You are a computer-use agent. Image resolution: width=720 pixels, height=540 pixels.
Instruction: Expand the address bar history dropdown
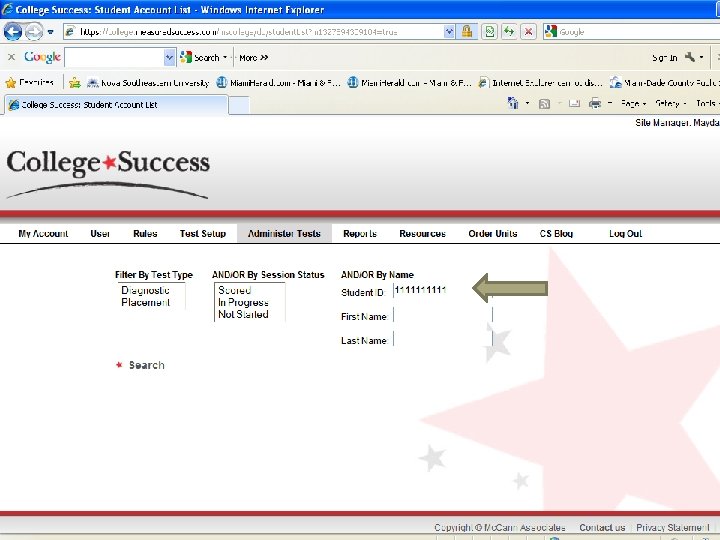pyautogui.click(x=449, y=32)
